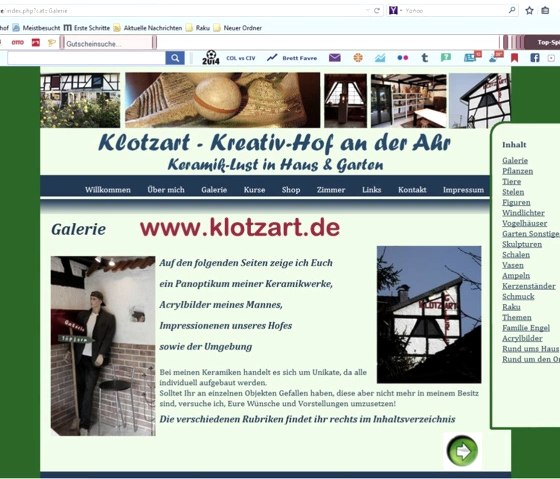Image resolution: width=560 pixels, height=479 pixels.
Task: Open the Tiere sidebar link
Action: (511, 181)
